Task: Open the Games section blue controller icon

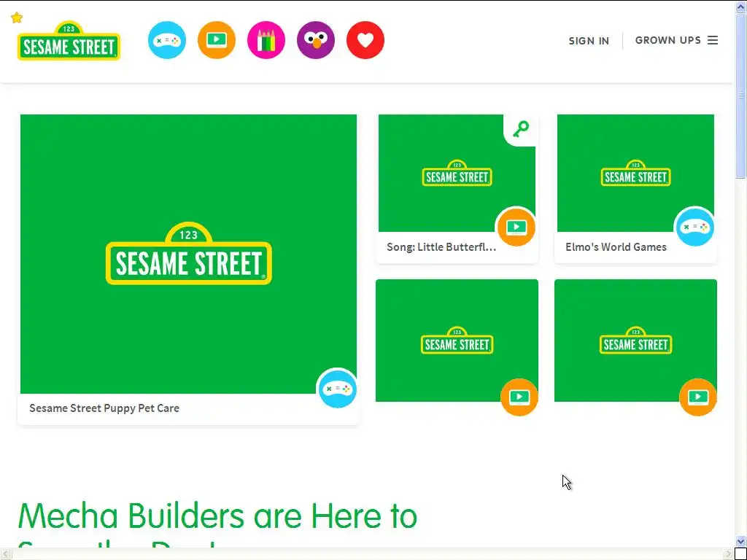Action: (167, 40)
